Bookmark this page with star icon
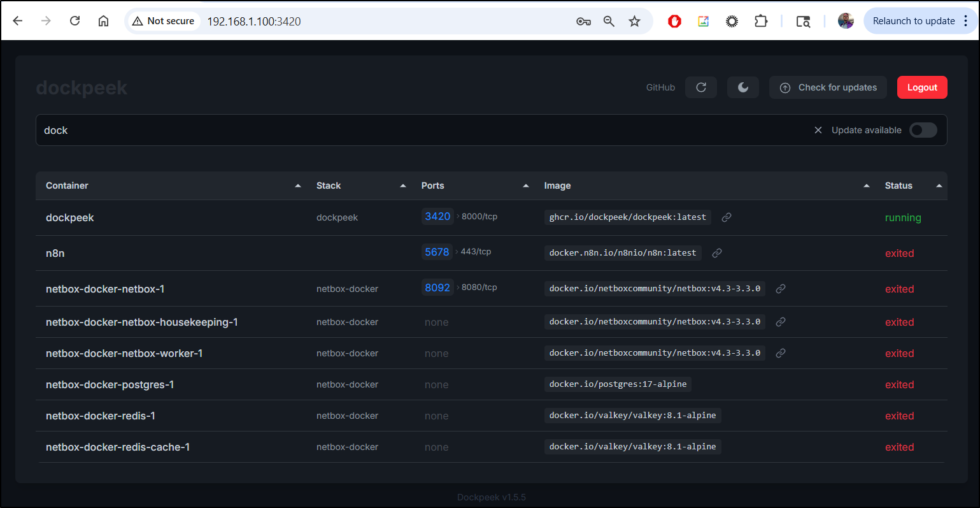 coord(634,21)
